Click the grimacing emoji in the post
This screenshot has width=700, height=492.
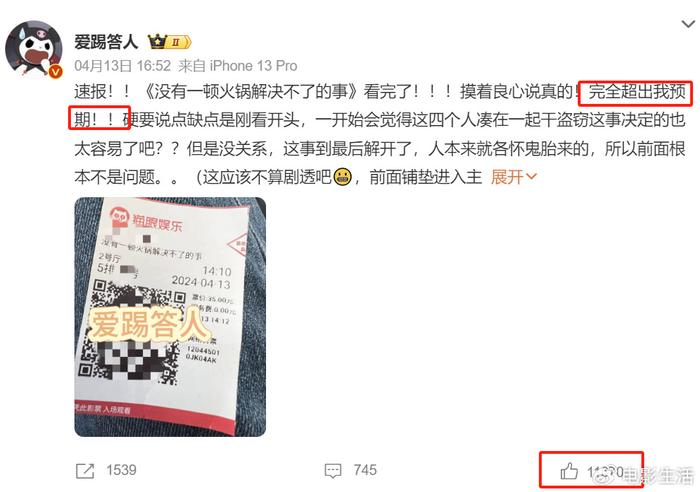(342, 177)
